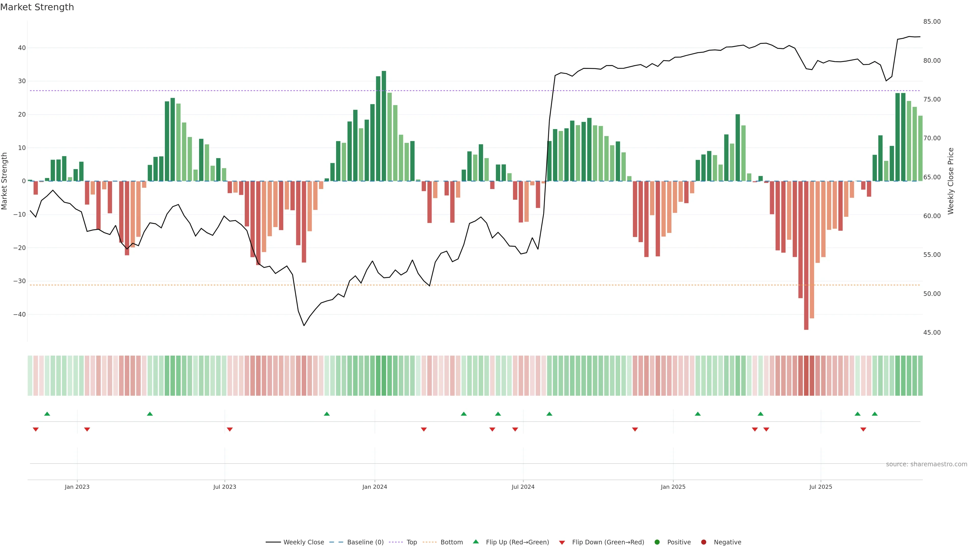The height and width of the screenshot is (551, 980).
Task: Click the Flip Up green triangle legend icon
Action: coord(475,542)
